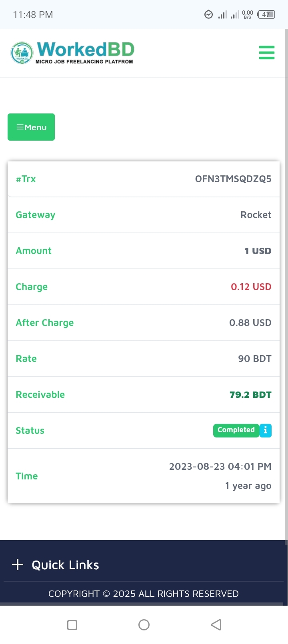The image size is (288, 644).
Task: Tap the red 0.12 USD charge
Action: click(x=251, y=287)
